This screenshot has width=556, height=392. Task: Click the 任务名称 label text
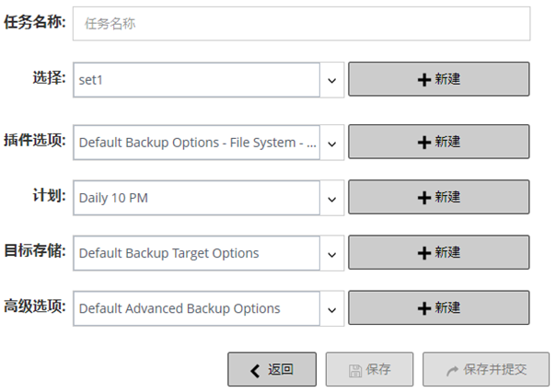[x=35, y=22]
